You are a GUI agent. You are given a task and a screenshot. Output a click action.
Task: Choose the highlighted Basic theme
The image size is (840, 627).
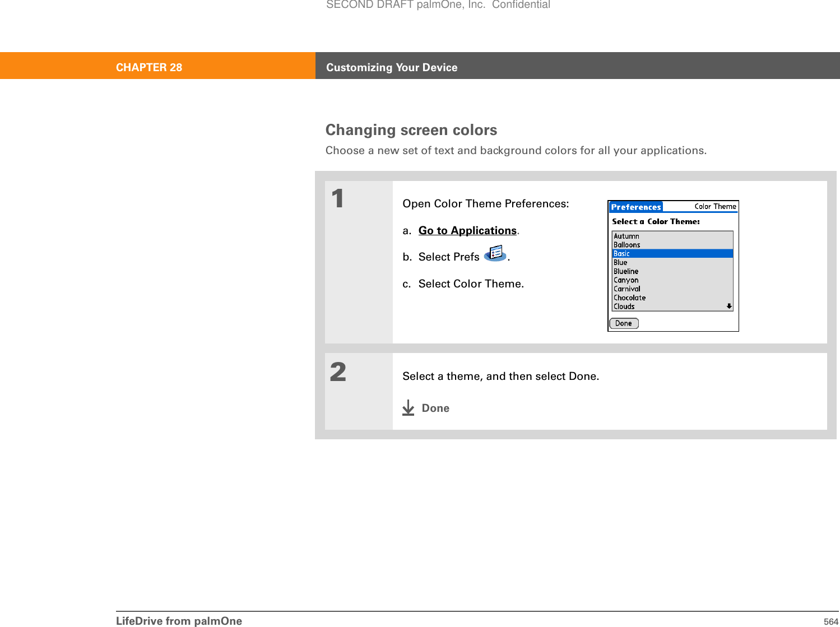tap(672, 253)
